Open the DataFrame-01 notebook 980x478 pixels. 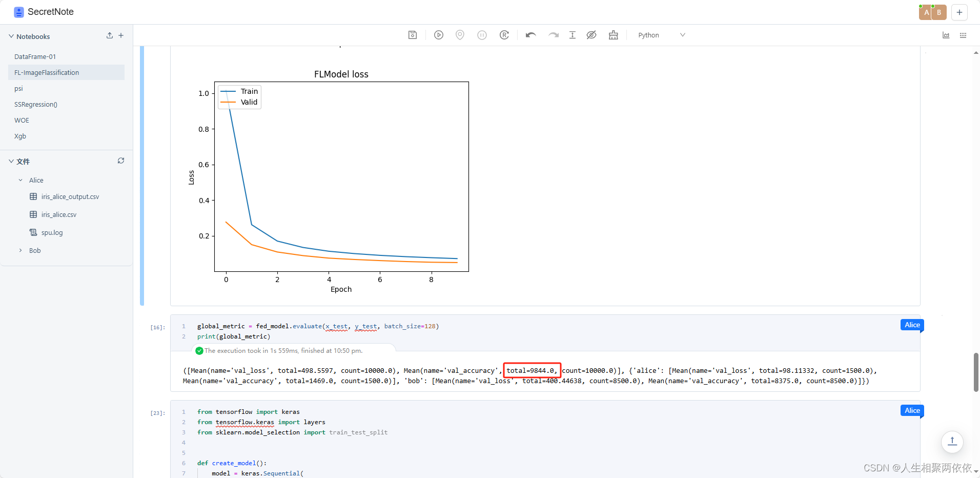(x=66, y=56)
